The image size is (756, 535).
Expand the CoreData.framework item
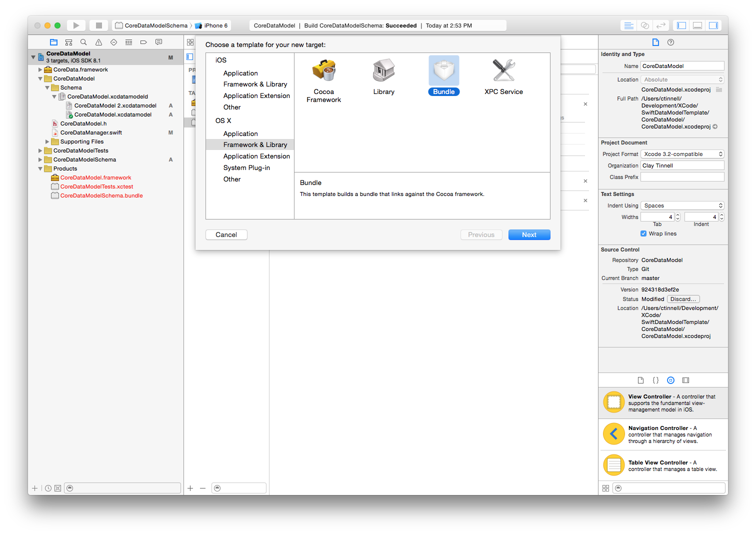40,70
